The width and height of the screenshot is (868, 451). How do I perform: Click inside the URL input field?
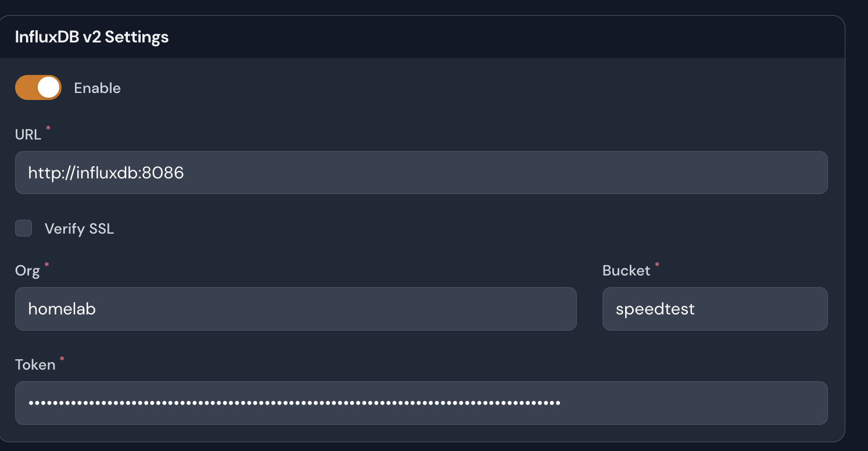tap(407, 172)
